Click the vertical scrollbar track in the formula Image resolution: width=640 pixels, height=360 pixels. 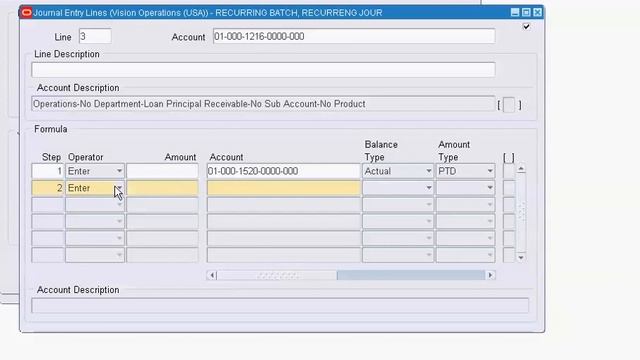(521, 213)
